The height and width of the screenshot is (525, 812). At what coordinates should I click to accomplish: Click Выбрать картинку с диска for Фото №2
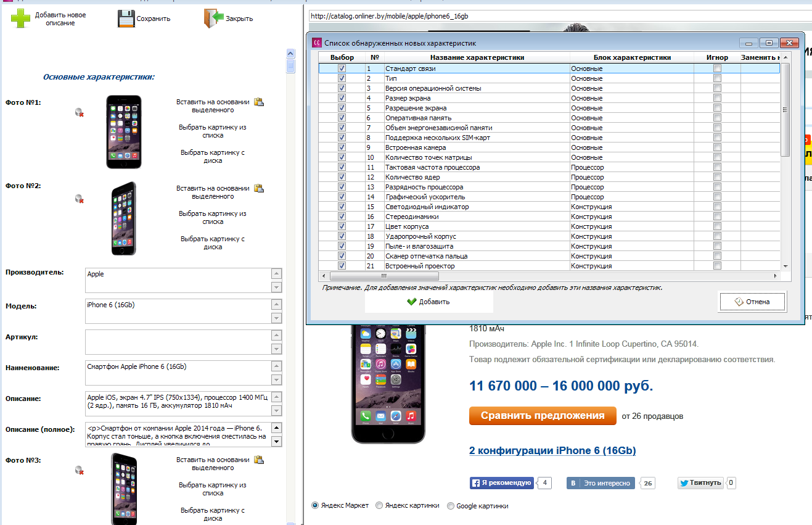point(213,243)
